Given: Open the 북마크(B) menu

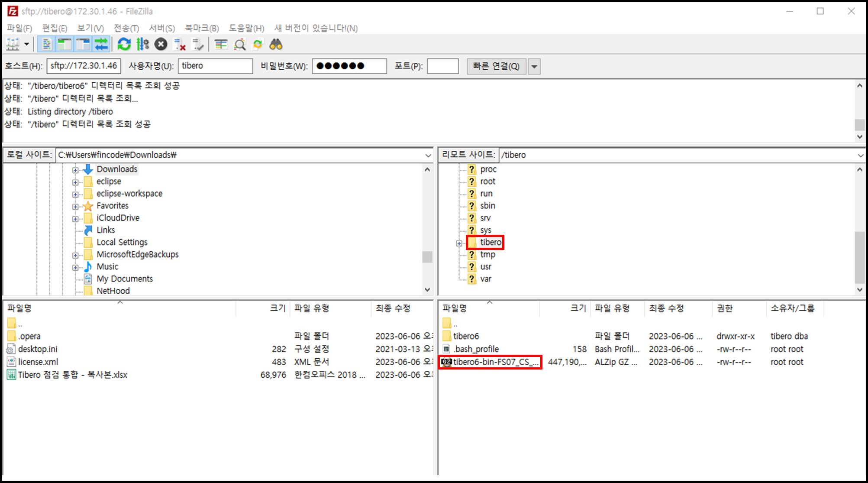Looking at the screenshot, I should tap(202, 28).
